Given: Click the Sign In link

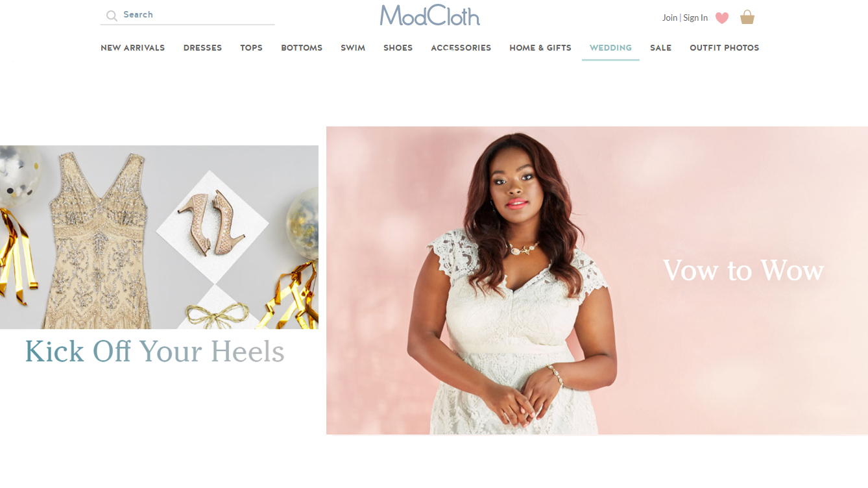Looking at the screenshot, I should (695, 18).
